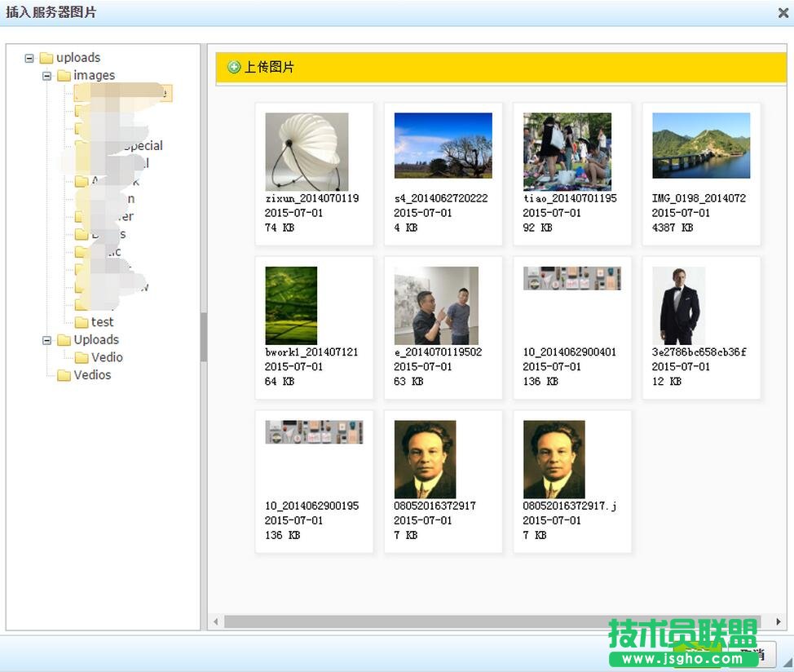Click the file name 3e2786bc658cb36f
This screenshot has height=672, width=794.
699,352
